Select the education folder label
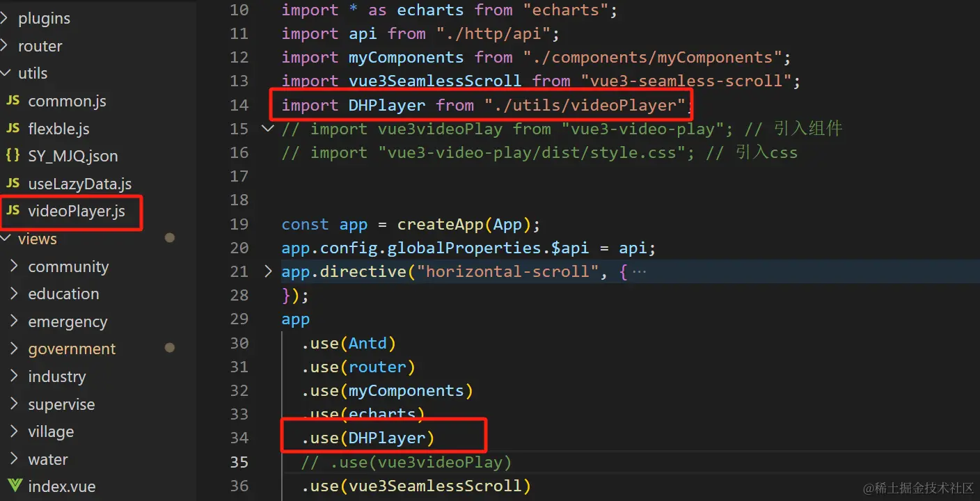The image size is (980, 501). point(63,294)
